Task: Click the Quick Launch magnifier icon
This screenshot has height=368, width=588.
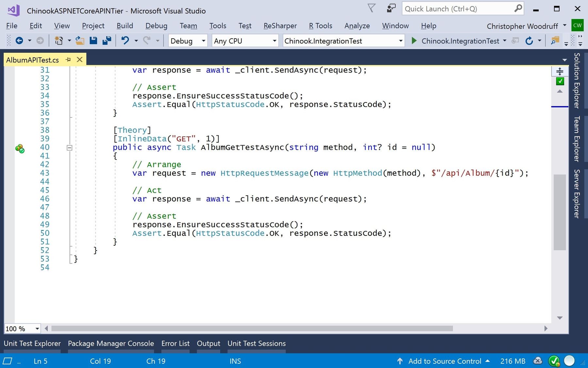Action: click(518, 9)
